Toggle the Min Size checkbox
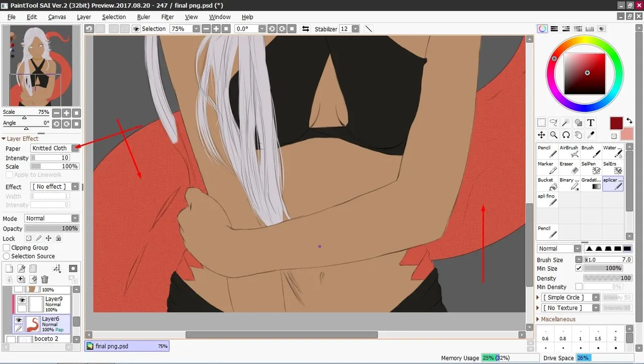The image size is (644, 364). click(x=579, y=268)
